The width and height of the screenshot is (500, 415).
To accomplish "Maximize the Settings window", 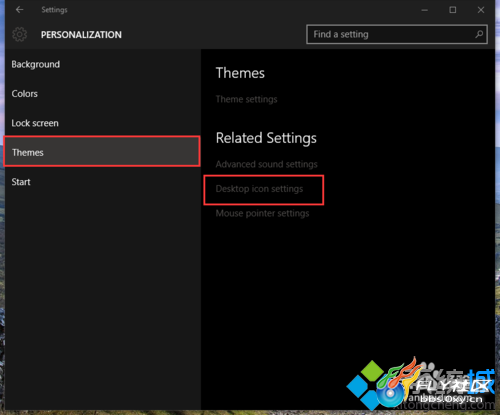I will tap(453, 10).
